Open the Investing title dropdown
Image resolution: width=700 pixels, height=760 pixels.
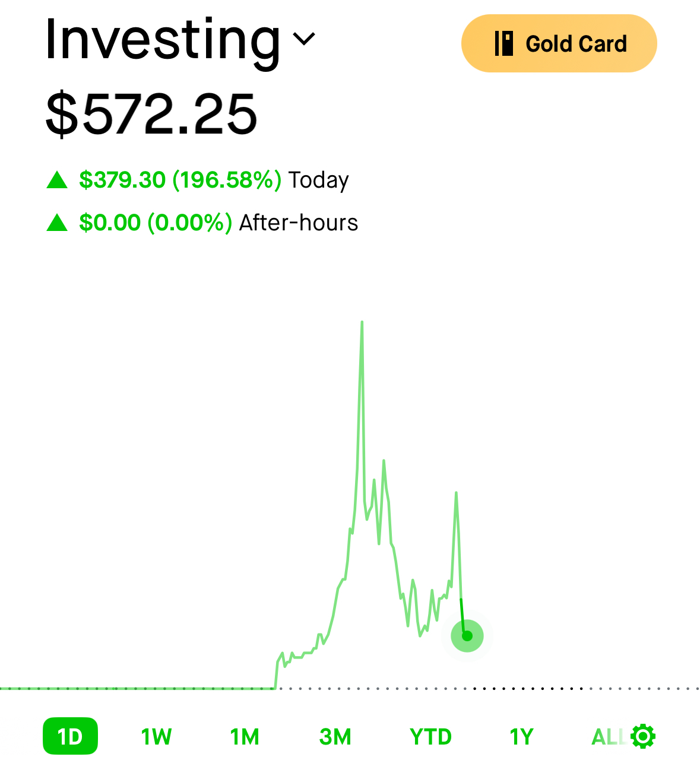180,39
